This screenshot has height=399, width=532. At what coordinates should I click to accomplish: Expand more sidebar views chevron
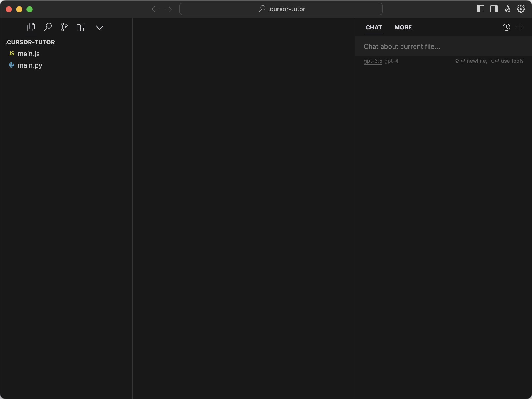point(99,27)
